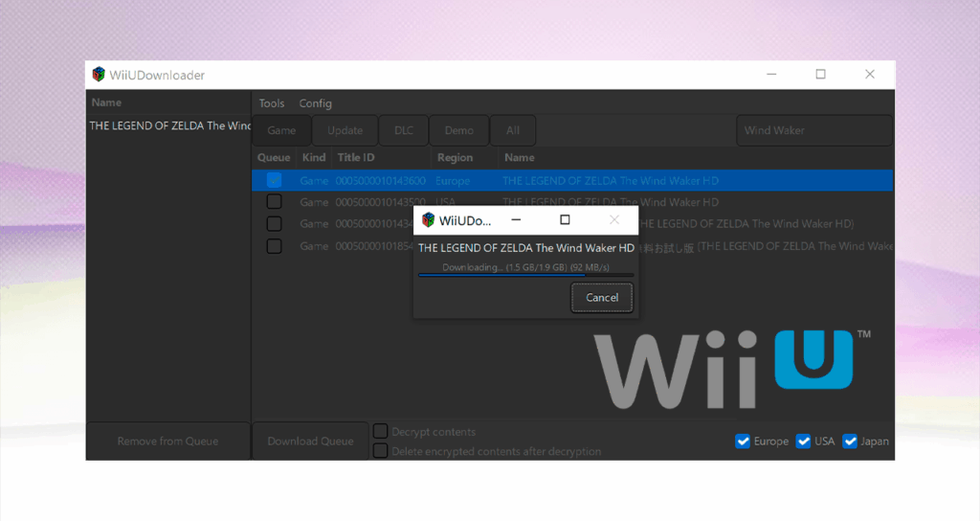
Task: Disable the Japan region filter
Action: click(850, 442)
